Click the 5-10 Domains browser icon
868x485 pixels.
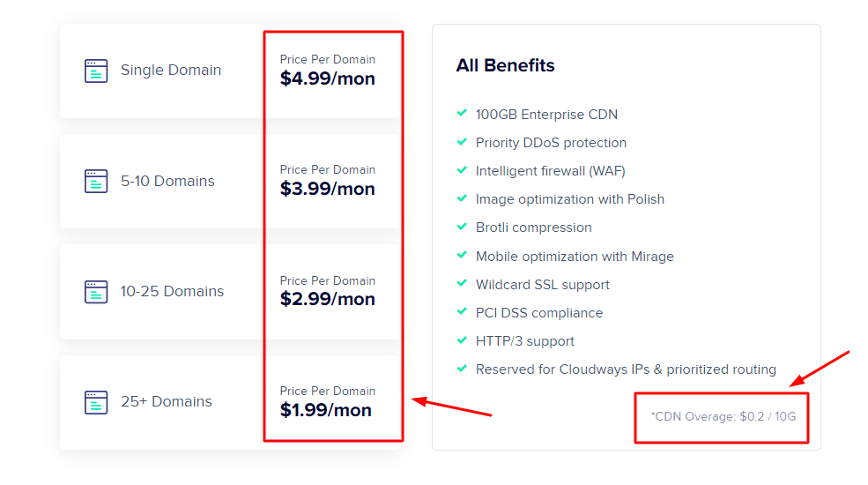click(x=96, y=182)
